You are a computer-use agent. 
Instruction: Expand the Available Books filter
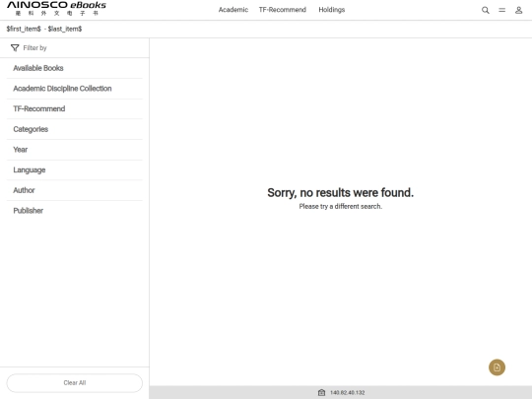tap(74, 68)
